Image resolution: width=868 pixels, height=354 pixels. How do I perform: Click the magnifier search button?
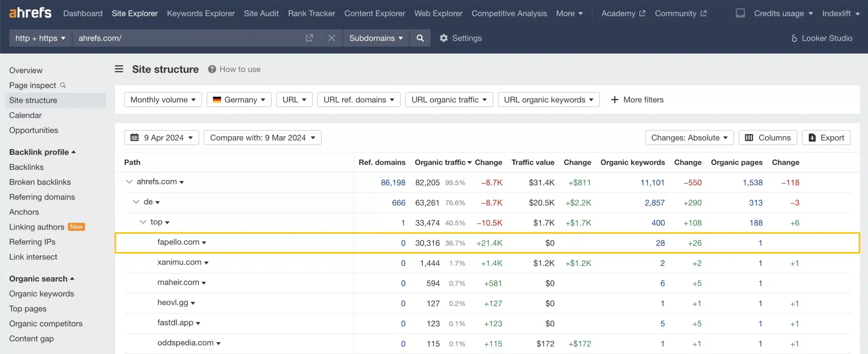pos(420,38)
